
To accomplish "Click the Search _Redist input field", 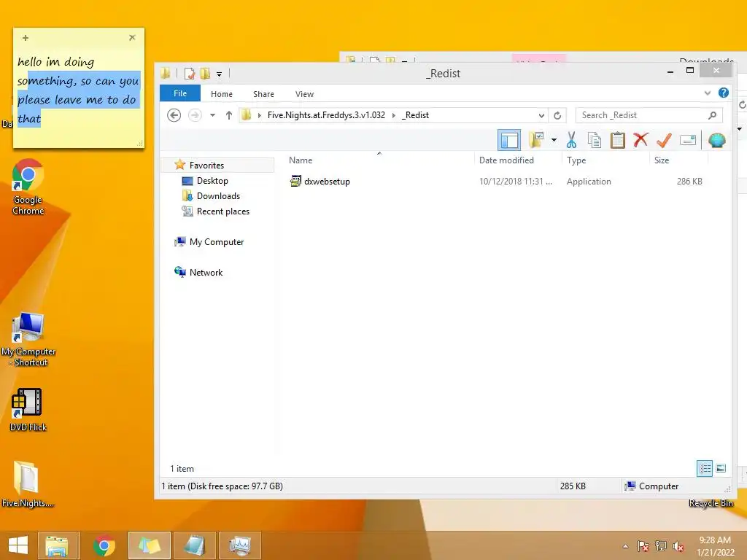I will (649, 115).
